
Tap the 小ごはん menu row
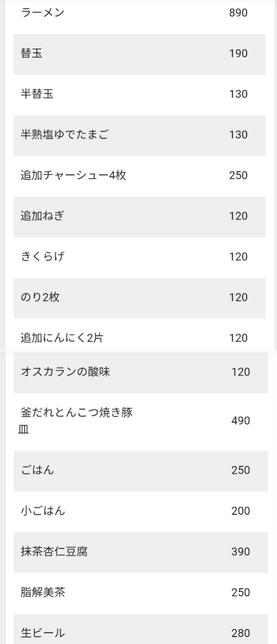pyautogui.click(x=43, y=511)
